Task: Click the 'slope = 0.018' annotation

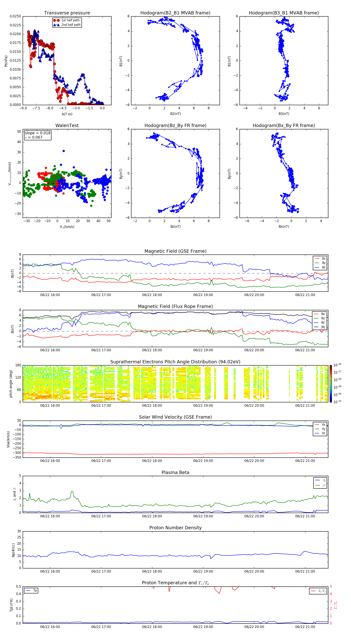Action: click(37, 133)
